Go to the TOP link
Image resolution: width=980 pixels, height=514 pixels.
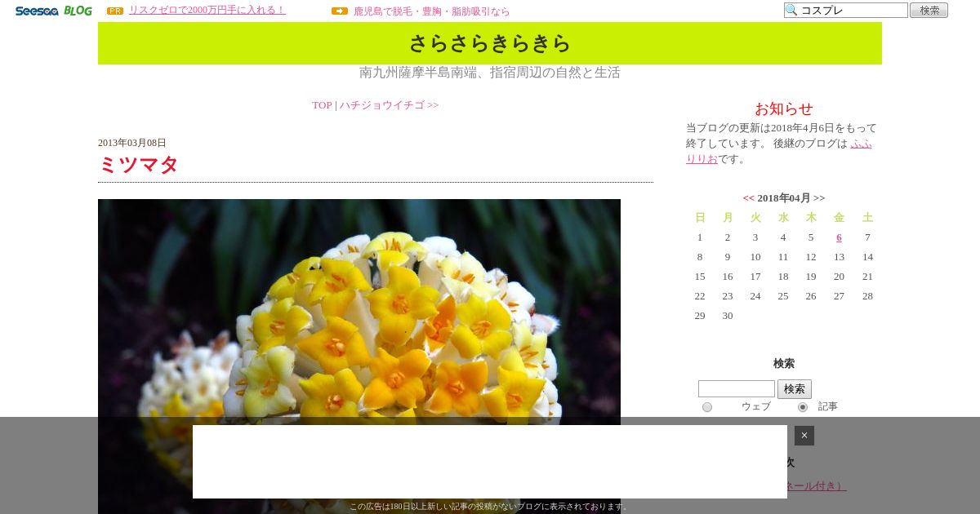(322, 105)
